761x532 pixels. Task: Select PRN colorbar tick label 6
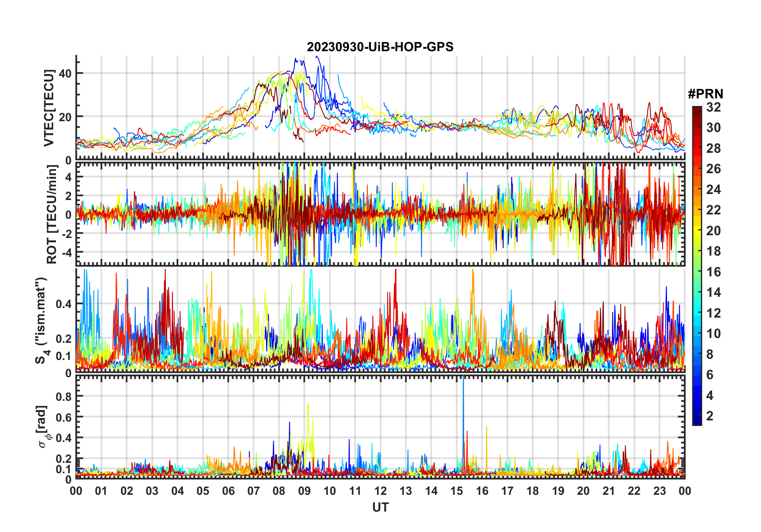pyautogui.click(x=710, y=375)
